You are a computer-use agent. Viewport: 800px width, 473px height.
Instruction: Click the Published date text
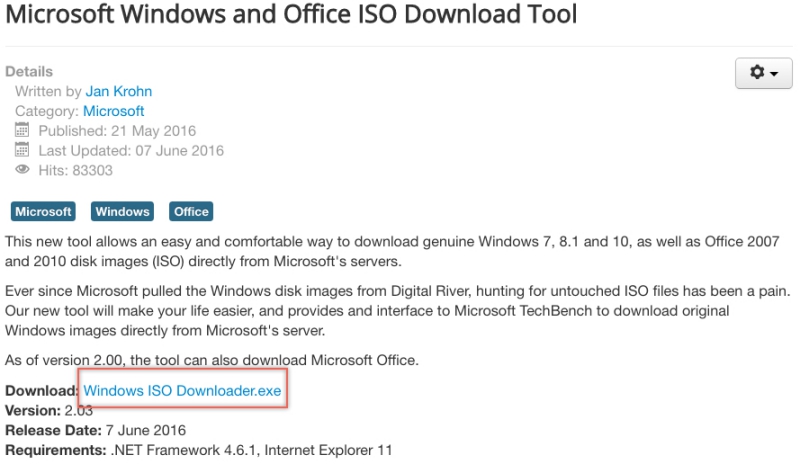click(117, 131)
